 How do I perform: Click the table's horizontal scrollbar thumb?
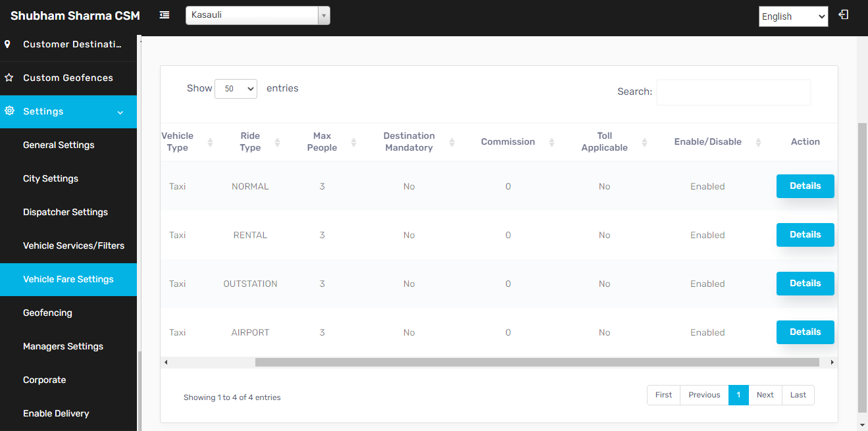[537, 362]
